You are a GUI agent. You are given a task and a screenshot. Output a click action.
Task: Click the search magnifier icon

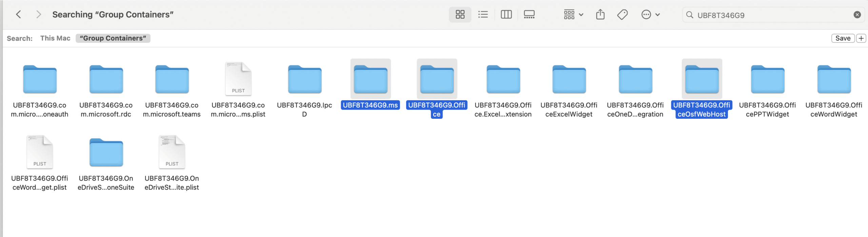click(690, 15)
